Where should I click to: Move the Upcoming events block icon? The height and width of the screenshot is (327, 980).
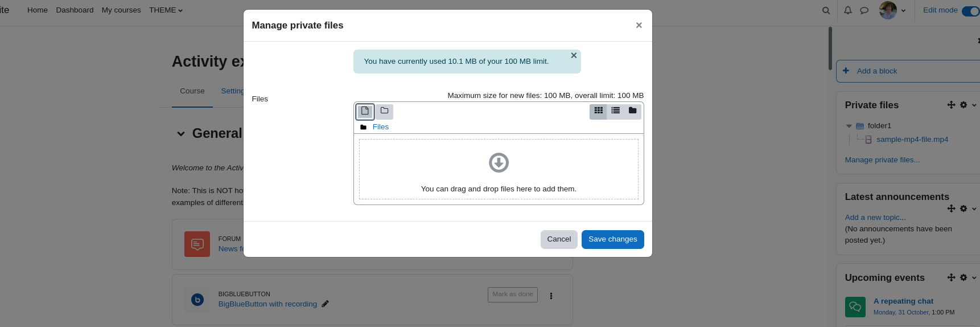click(951, 277)
